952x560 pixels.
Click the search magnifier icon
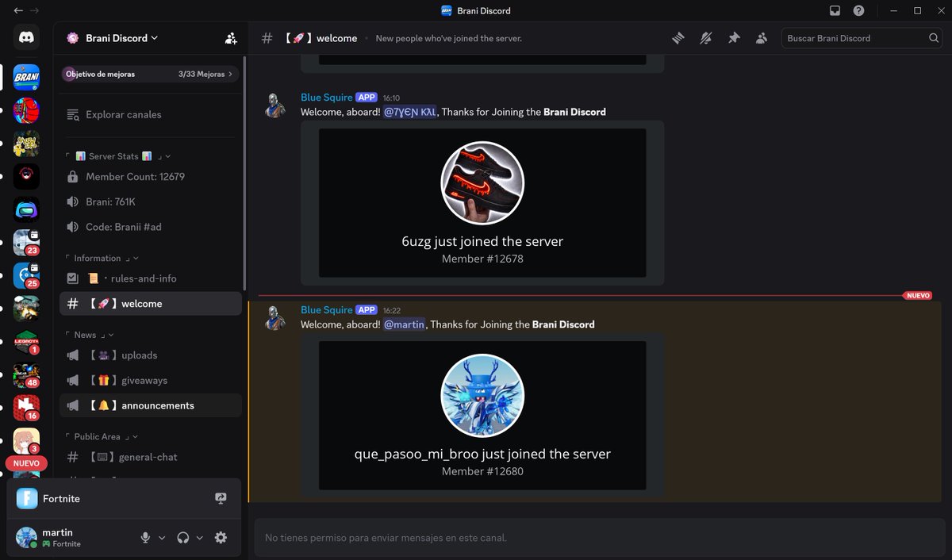click(934, 38)
